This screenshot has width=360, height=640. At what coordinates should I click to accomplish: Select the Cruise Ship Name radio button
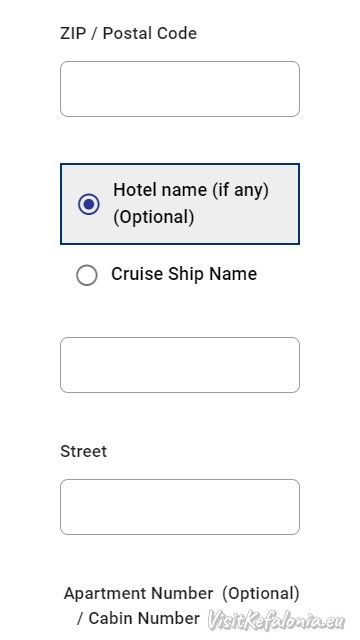(x=87, y=275)
